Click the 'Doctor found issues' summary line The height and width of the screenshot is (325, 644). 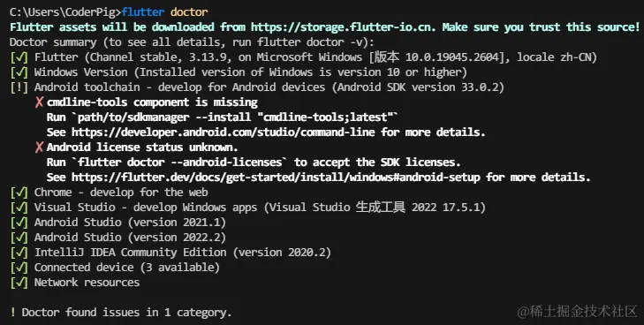(121, 313)
